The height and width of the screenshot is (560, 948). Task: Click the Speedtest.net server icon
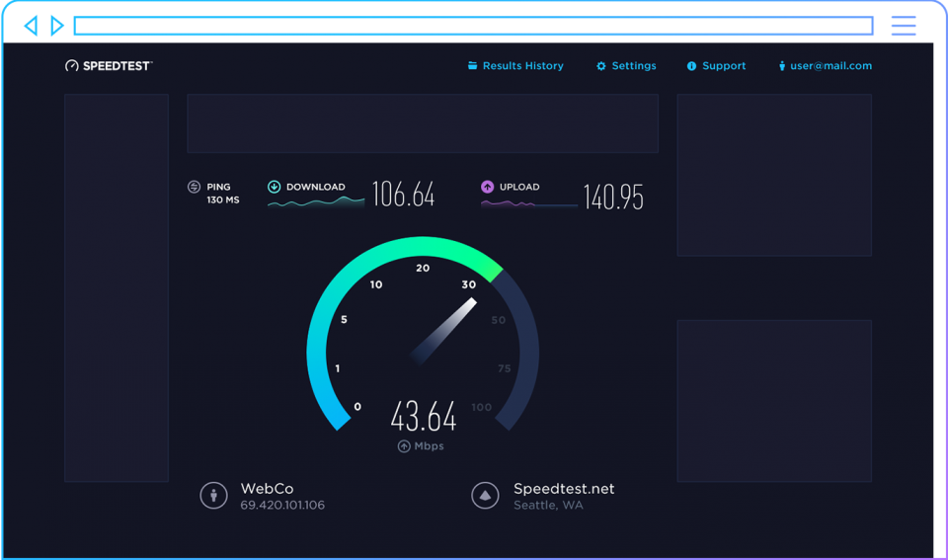485,496
